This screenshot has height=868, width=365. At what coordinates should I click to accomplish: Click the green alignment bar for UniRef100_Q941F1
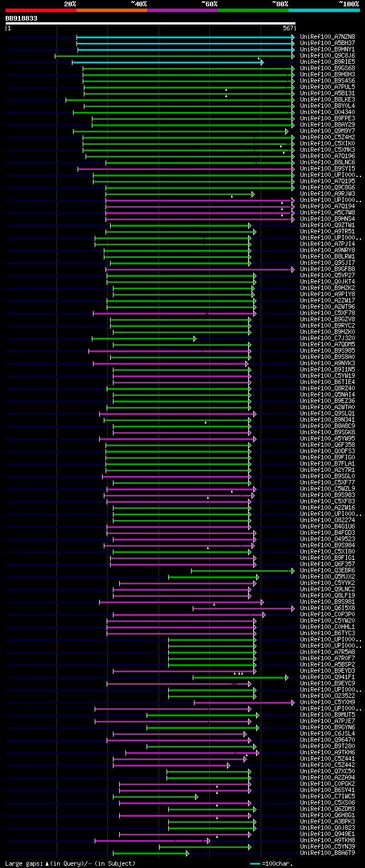coord(241,677)
